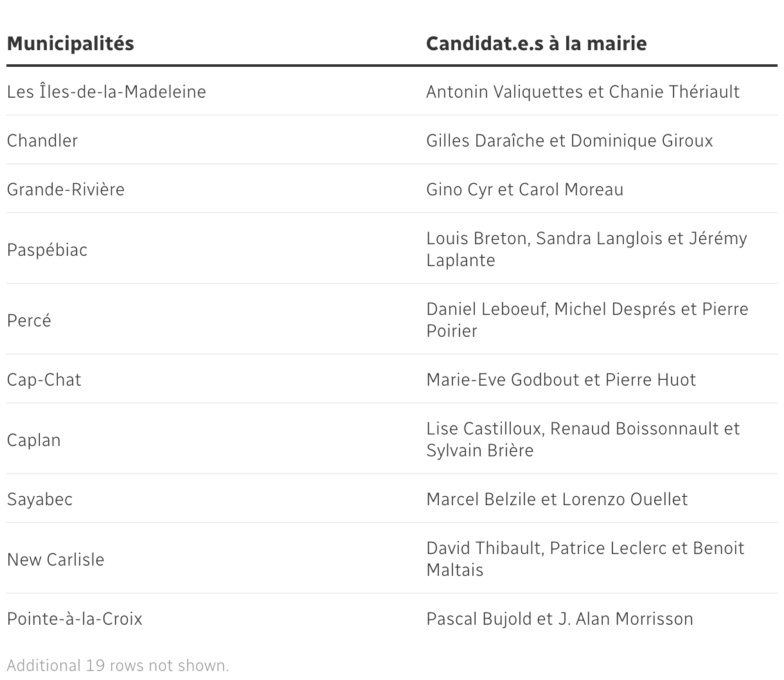
Task: Select the Sayabec municipality name
Action: pyautogui.click(x=40, y=499)
